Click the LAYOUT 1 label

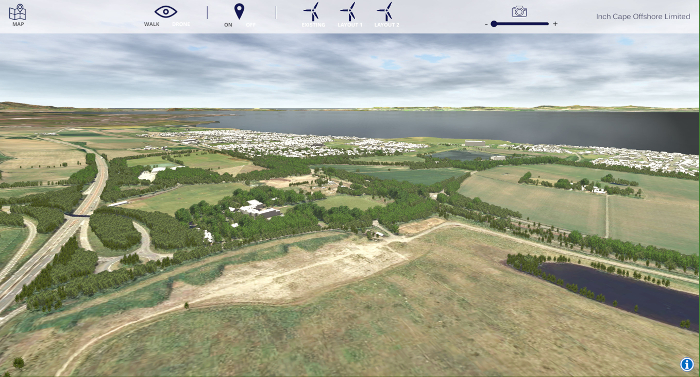pos(350,25)
